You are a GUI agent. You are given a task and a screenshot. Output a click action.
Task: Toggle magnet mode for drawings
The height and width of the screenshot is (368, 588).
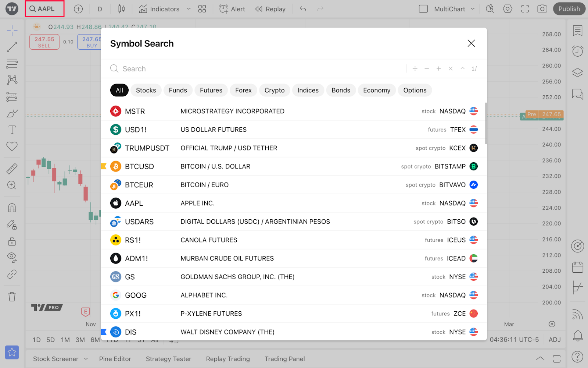pyautogui.click(x=12, y=208)
